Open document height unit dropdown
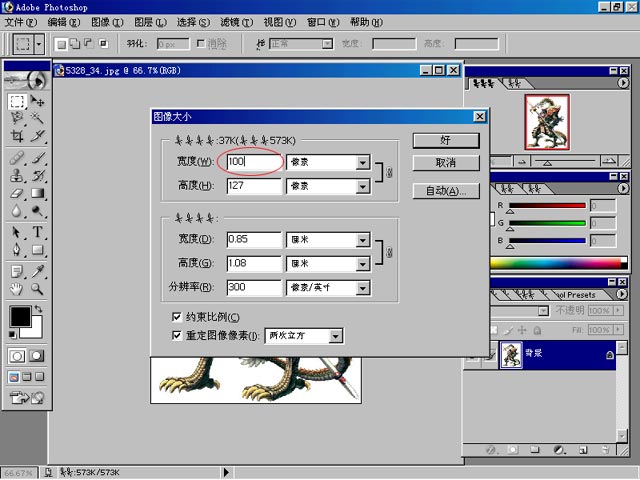This screenshot has height=480, width=640. (x=362, y=264)
